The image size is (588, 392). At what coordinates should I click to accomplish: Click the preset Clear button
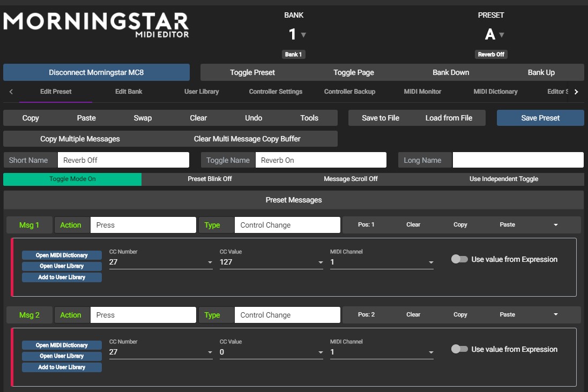point(198,118)
